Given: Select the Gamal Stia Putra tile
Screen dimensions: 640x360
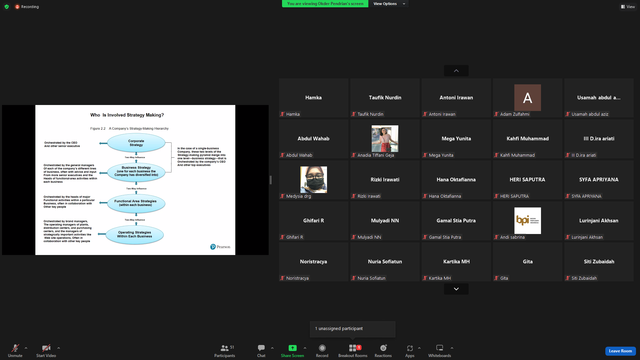Looking at the screenshot, I should pos(456,221).
